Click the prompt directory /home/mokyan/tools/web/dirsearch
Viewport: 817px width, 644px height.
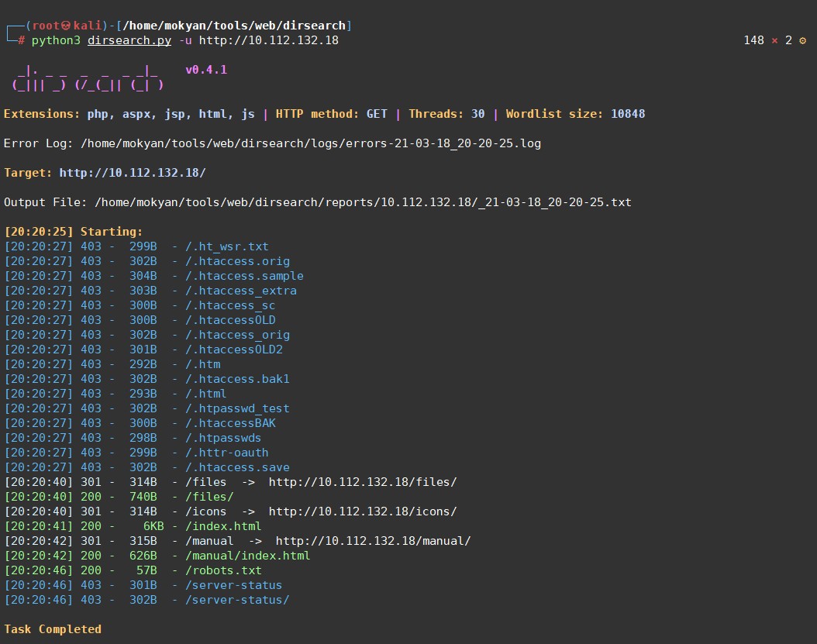click(234, 26)
